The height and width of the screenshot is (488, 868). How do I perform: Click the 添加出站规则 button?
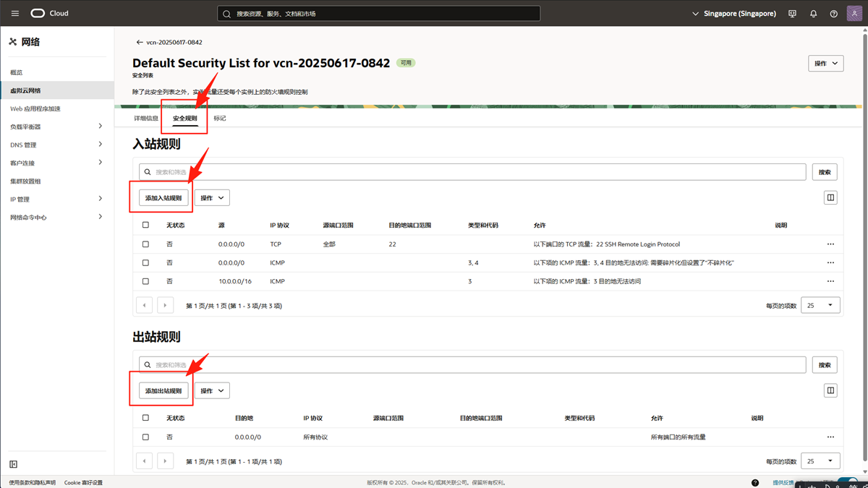tap(163, 390)
